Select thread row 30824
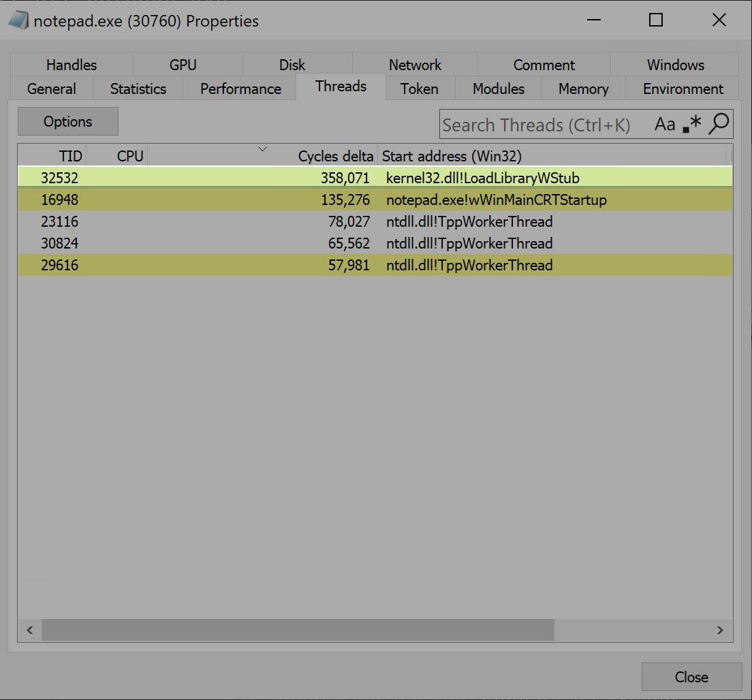752x700 pixels. (x=375, y=243)
